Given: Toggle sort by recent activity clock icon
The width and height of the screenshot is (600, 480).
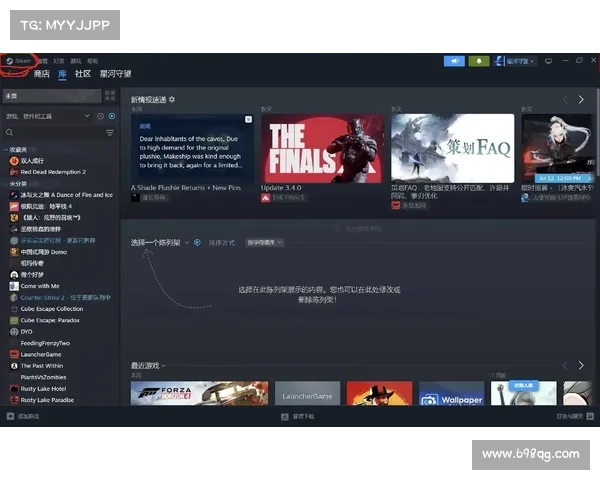Looking at the screenshot, I should pyautogui.click(x=100, y=116).
